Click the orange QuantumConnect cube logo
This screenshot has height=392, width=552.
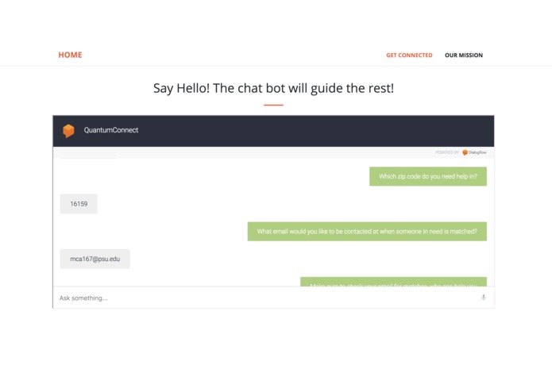pyautogui.click(x=68, y=131)
